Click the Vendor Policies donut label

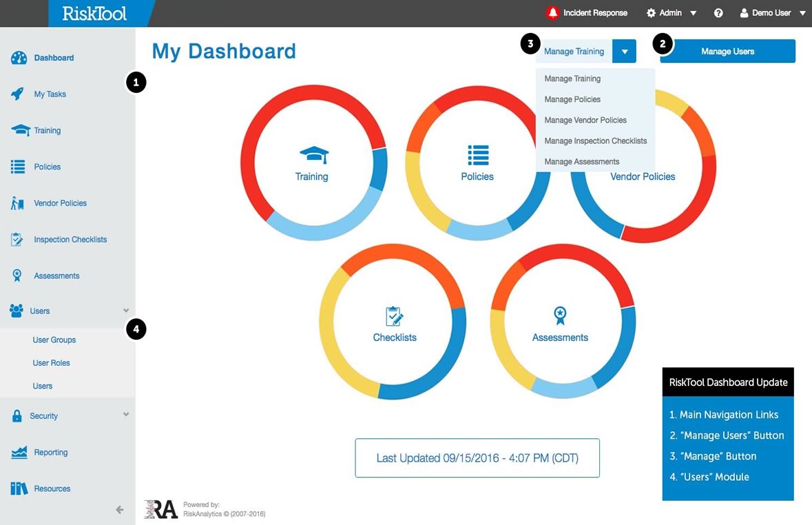click(643, 177)
